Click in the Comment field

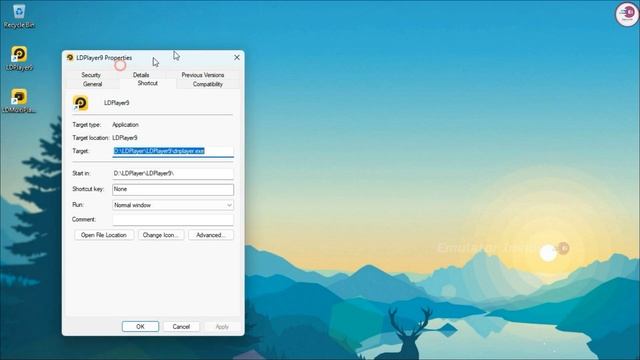173,220
